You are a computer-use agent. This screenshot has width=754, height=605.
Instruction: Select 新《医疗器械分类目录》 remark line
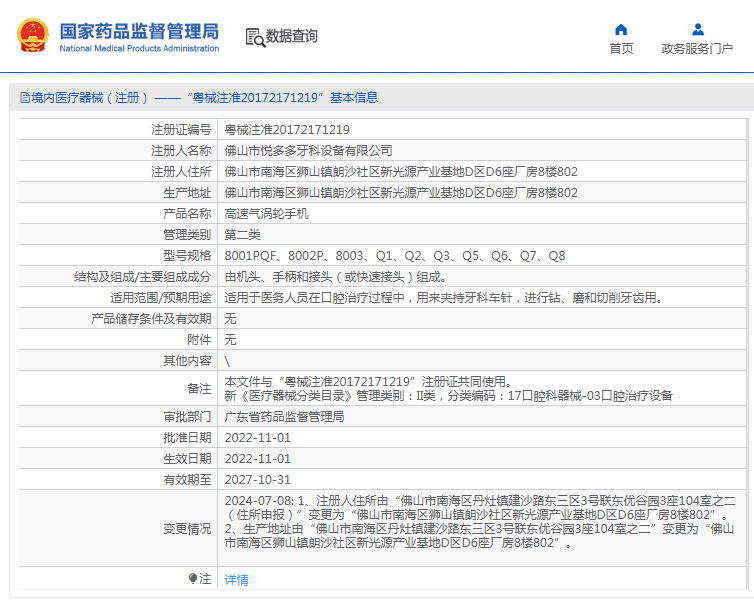point(448,396)
